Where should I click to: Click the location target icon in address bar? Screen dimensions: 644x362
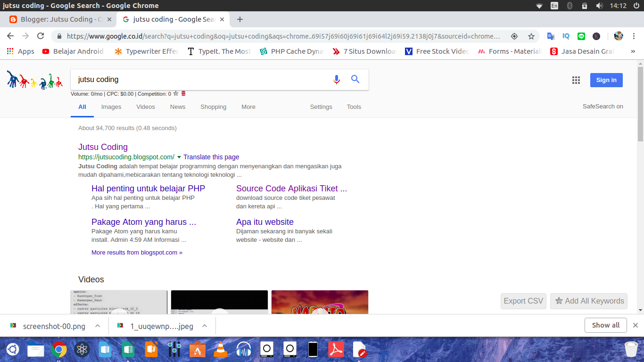[514, 36]
